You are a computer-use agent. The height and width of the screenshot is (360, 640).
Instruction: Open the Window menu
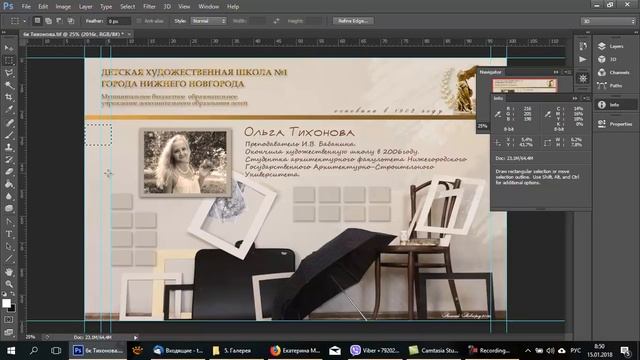209,7
